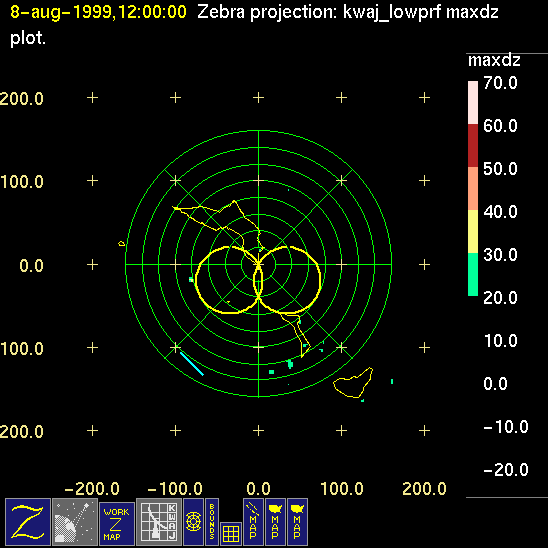Click the maxdz color bar title
The width and height of the screenshot is (548, 548).
pyautogui.click(x=494, y=60)
